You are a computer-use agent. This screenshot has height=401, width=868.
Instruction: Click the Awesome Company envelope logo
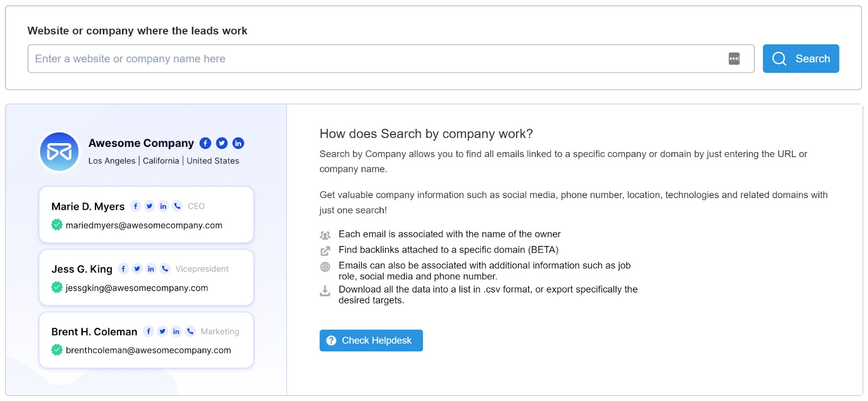[59, 152]
